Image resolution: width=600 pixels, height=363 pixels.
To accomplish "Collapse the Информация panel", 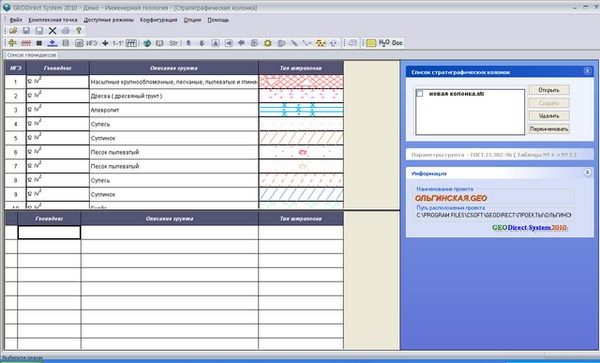I will click(x=587, y=173).
